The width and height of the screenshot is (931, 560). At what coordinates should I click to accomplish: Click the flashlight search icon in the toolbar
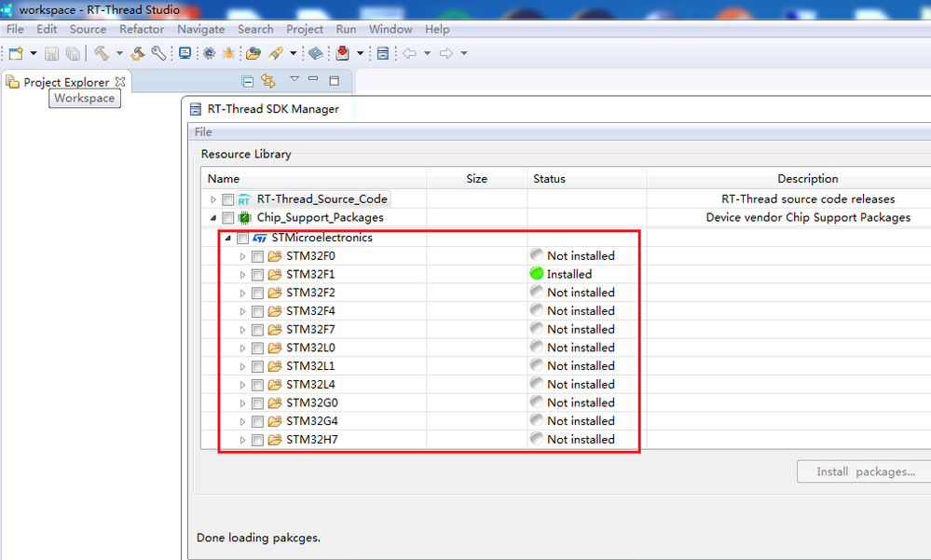pyautogui.click(x=276, y=53)
